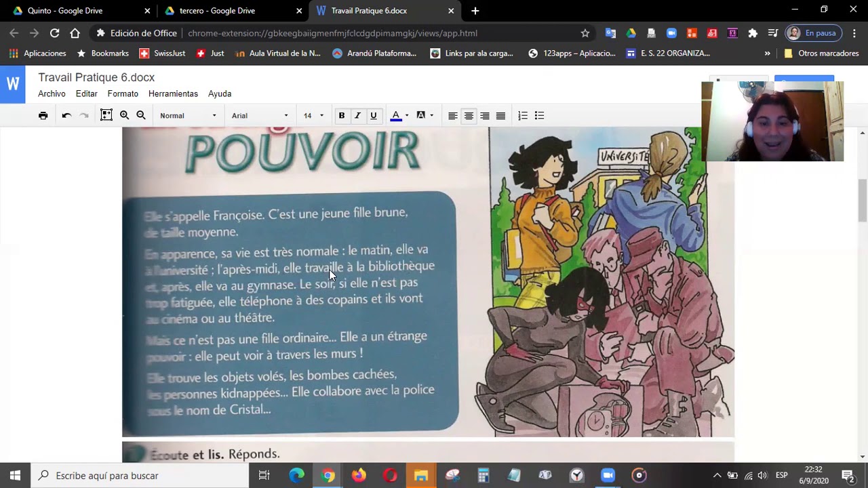Open Firefox from the taskbar
Viewport: 868px width, 488px height.
(359, 476)
